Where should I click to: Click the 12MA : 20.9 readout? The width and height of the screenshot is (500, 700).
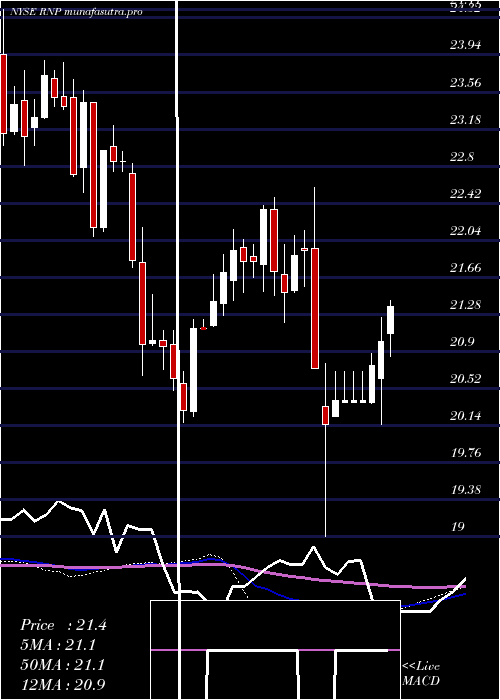coord(63,684)
